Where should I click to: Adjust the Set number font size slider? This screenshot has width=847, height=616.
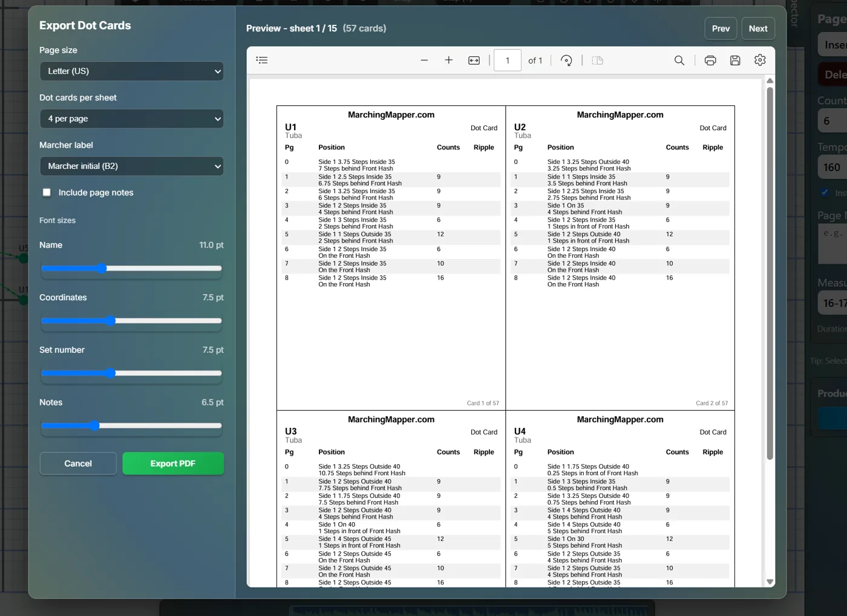(x=131, y=373)
